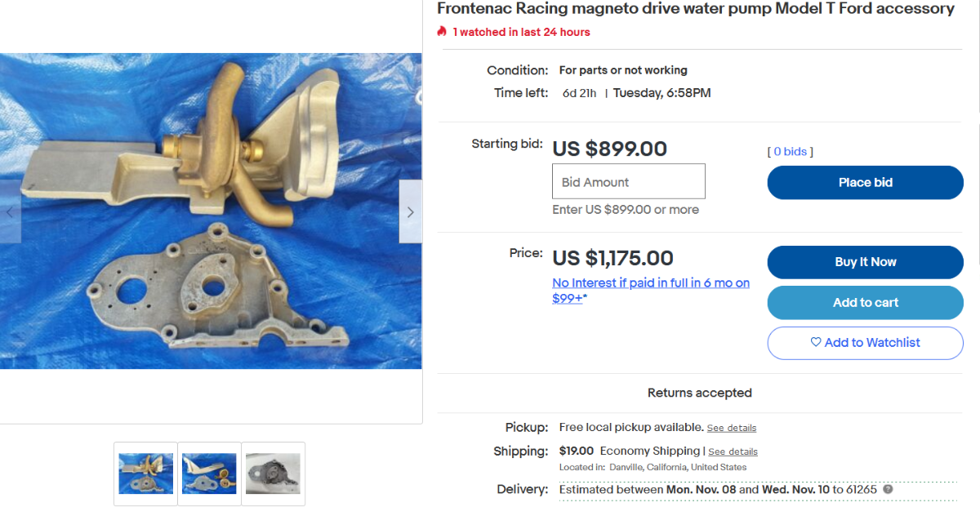Click the delivery estimate help question icon
The width and height of the screenshot is (980, 507).
pos(888,490)
